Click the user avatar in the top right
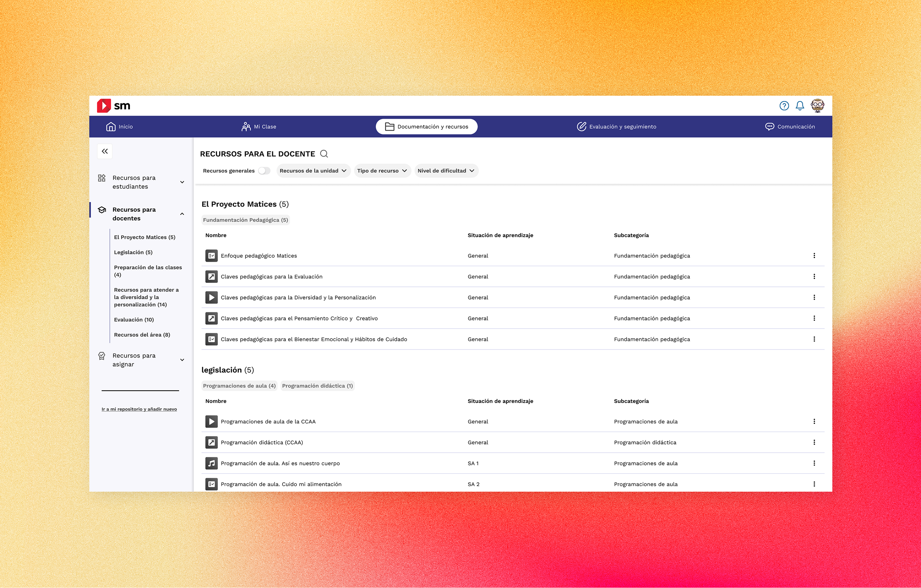The width and height of the screenshot is (921, 588). point(817,105)
